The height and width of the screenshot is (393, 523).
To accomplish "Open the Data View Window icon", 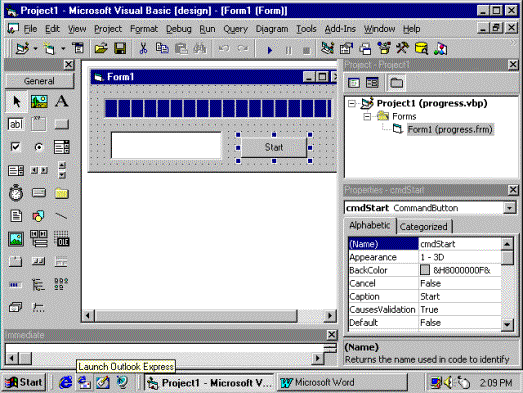I will click(421, 49).
